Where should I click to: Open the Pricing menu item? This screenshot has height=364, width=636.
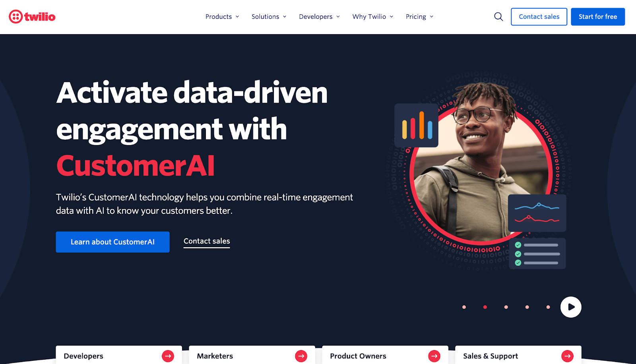(x=420, y=17)
